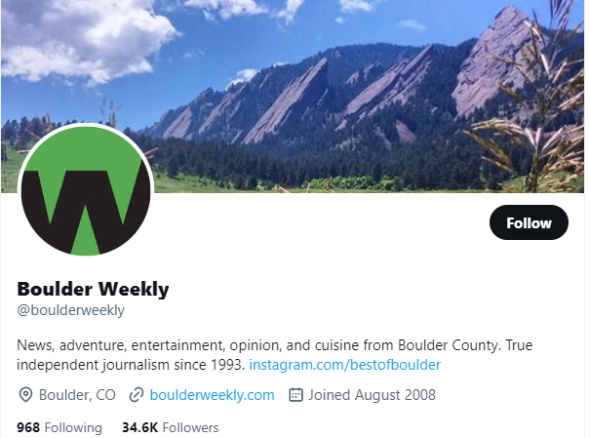
Task: Click the chain link icon beside website
Action: click(x=136, y=395)
